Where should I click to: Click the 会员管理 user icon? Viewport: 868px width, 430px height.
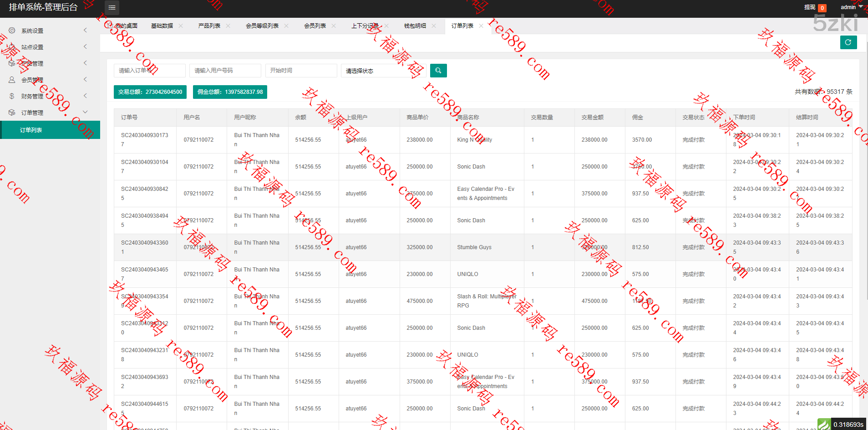12,80
